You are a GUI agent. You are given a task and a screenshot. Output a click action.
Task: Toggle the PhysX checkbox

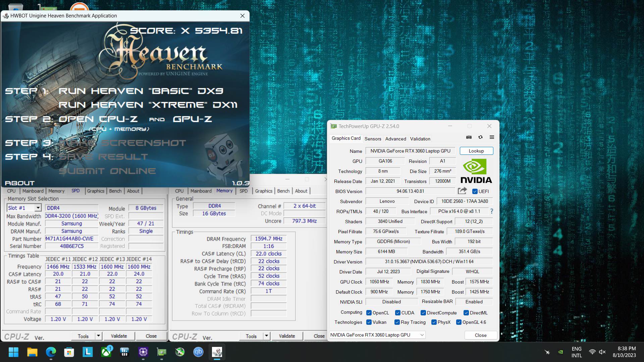point(434,322)
